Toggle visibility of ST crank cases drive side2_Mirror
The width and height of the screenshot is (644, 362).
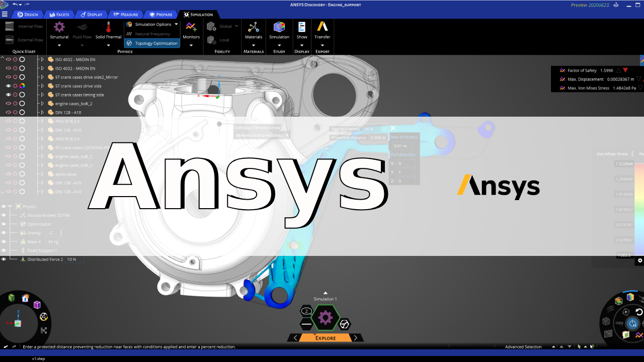pyautogui.click(x=8, y=77)
